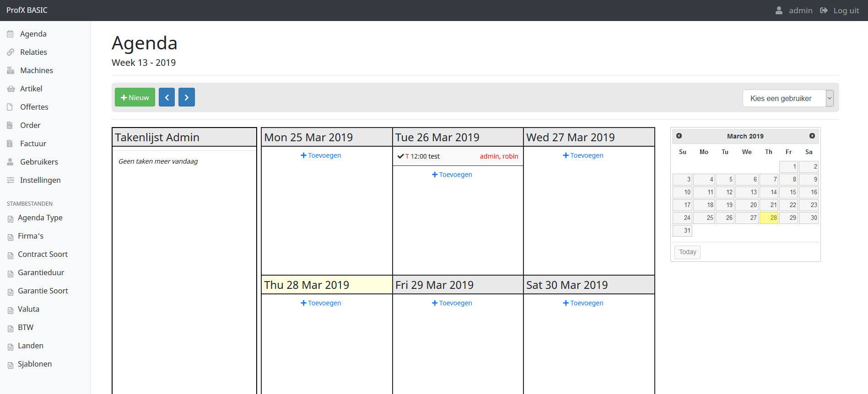Click 'Geen taken meer vandaag' text

[x=158, y=161]
